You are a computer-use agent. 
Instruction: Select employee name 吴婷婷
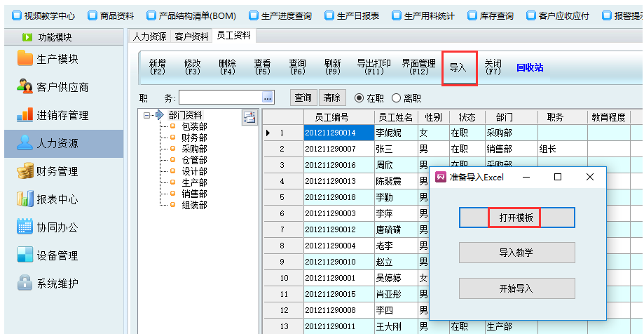pos(396,278)
